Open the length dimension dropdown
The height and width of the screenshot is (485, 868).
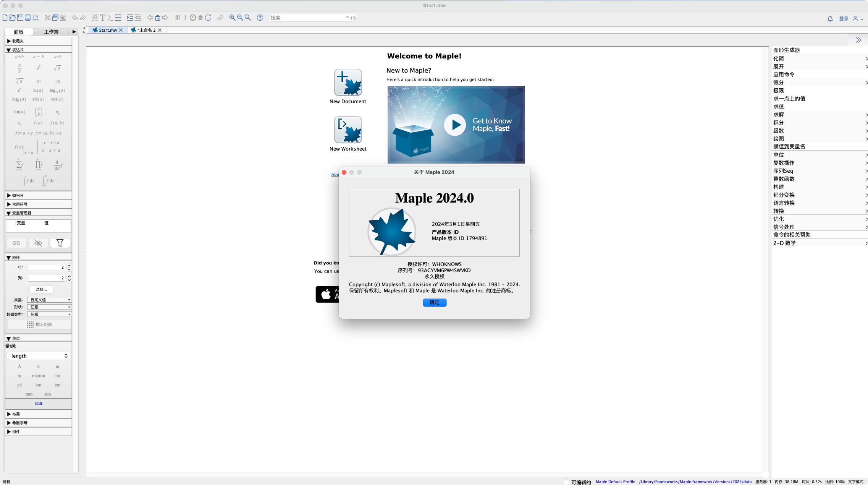click(x=38, y=356)
